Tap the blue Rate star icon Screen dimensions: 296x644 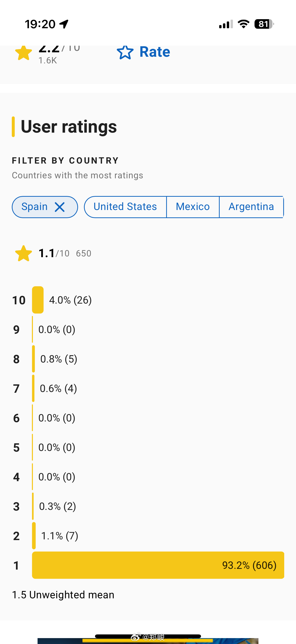click(x=125, y=52)
